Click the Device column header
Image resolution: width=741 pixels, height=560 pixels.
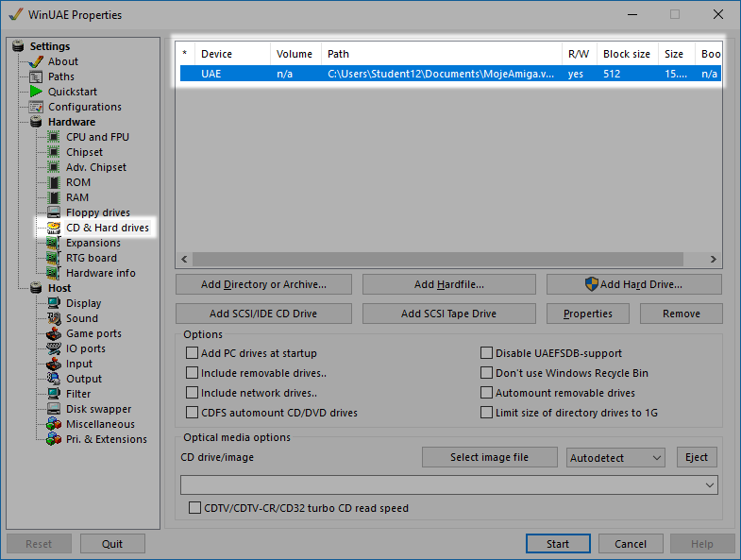pos(232,54)
